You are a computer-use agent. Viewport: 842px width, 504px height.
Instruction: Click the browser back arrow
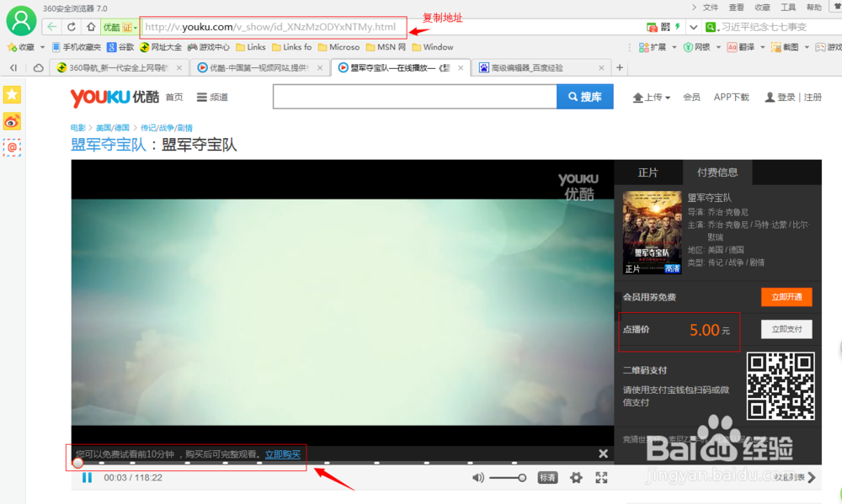point(51,27)
